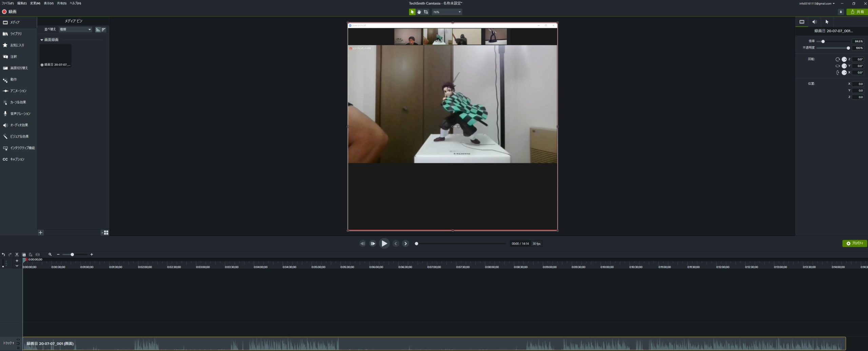Click the timeline magnifier zoom-to-fit icon
This screenshot has width=868, height=351.
pyautogui.click(x=50, y=255)
